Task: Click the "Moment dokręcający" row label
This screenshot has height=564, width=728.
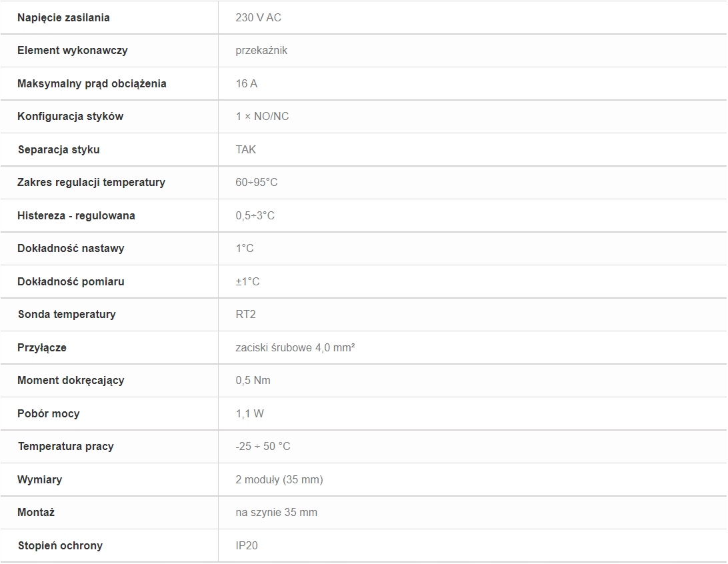Action: pos(71,380)
